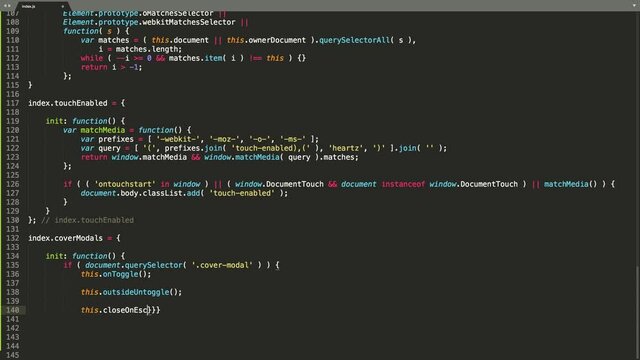Click 'prefixes' variable on line 121
The height and width of the screenshot is (360, 640).
(116, 139)
